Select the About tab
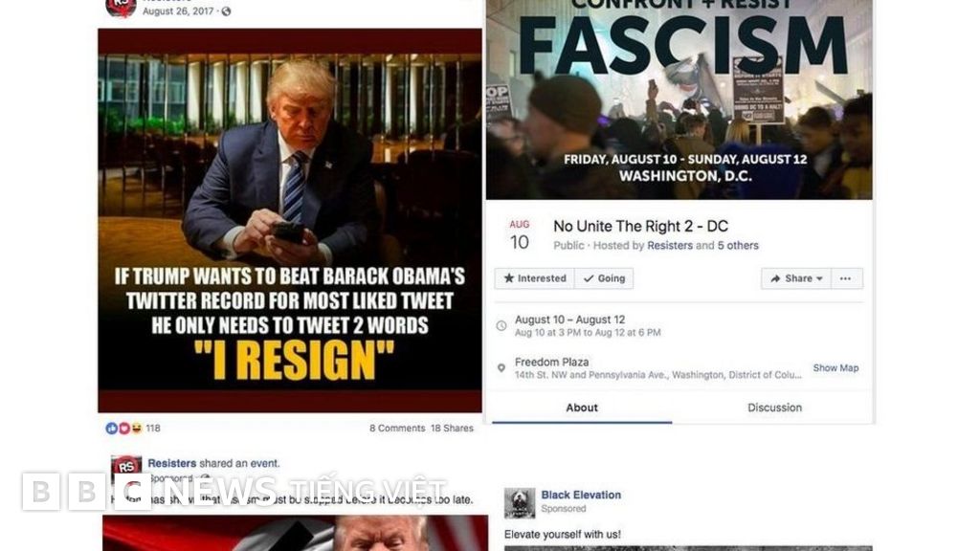The height and width of the screenshot is (551, 980). point(582,408)
